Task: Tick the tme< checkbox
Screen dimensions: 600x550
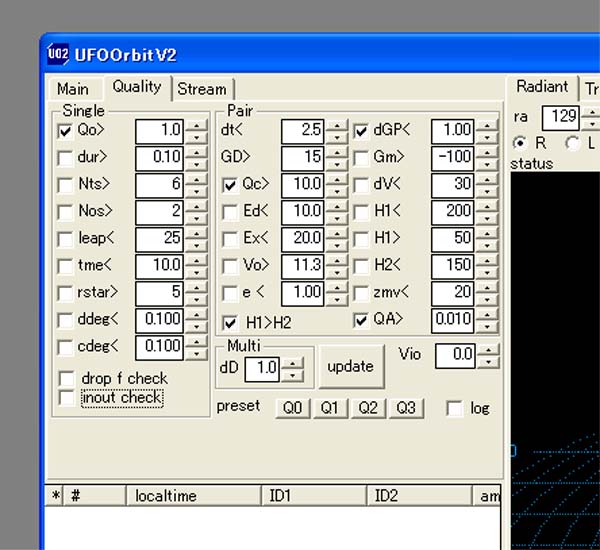Action: pyautogui.click(x=65, y=267)
